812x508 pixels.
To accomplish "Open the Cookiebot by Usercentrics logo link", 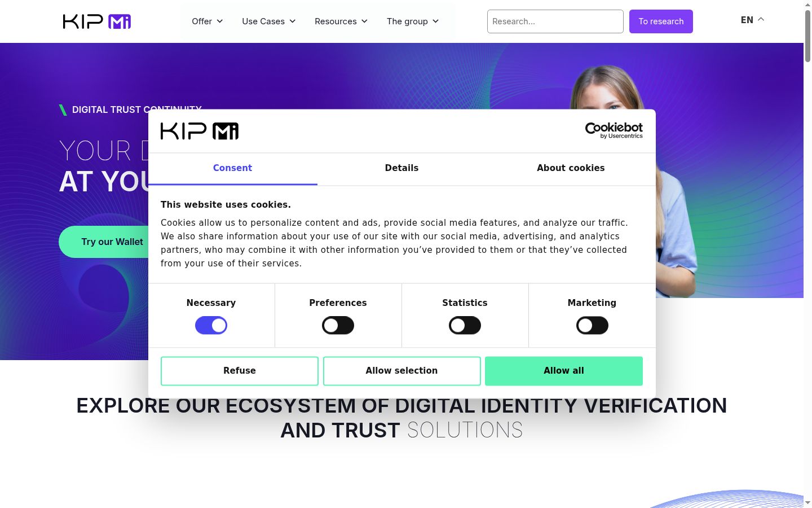I will (614, 130).
